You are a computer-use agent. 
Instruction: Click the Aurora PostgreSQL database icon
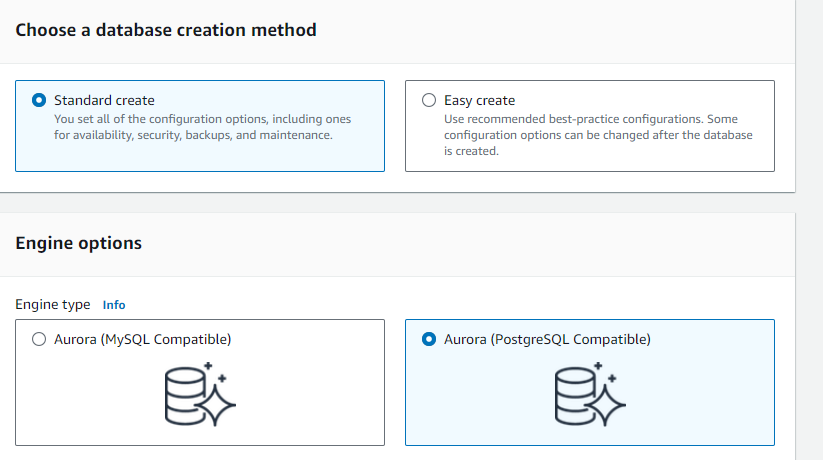[x=590, y=394]
